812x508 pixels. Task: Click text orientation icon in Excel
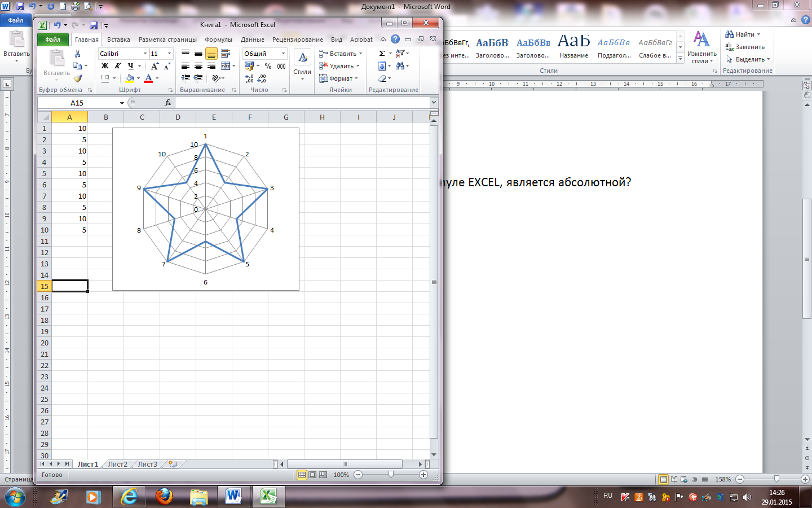tap(216, 78)
